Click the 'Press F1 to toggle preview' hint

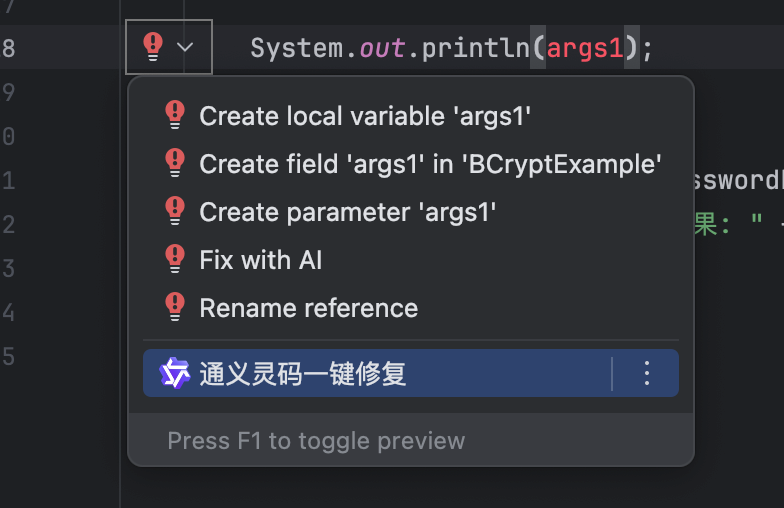coord(316,441)
